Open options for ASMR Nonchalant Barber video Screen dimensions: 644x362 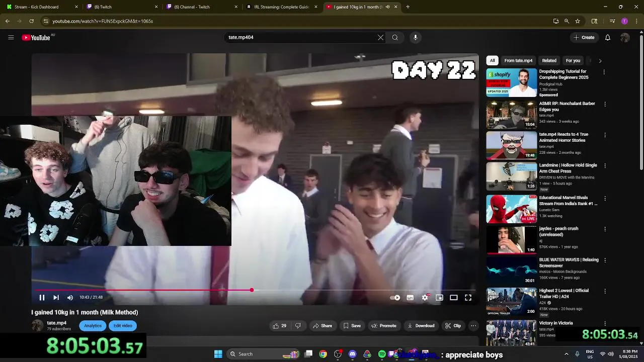[x=605, y=104]
